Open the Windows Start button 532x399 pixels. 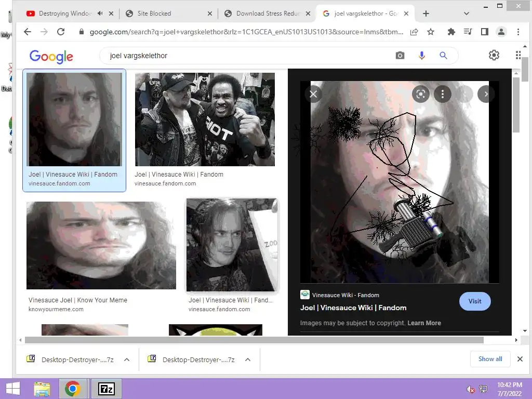tap(13, 389)
